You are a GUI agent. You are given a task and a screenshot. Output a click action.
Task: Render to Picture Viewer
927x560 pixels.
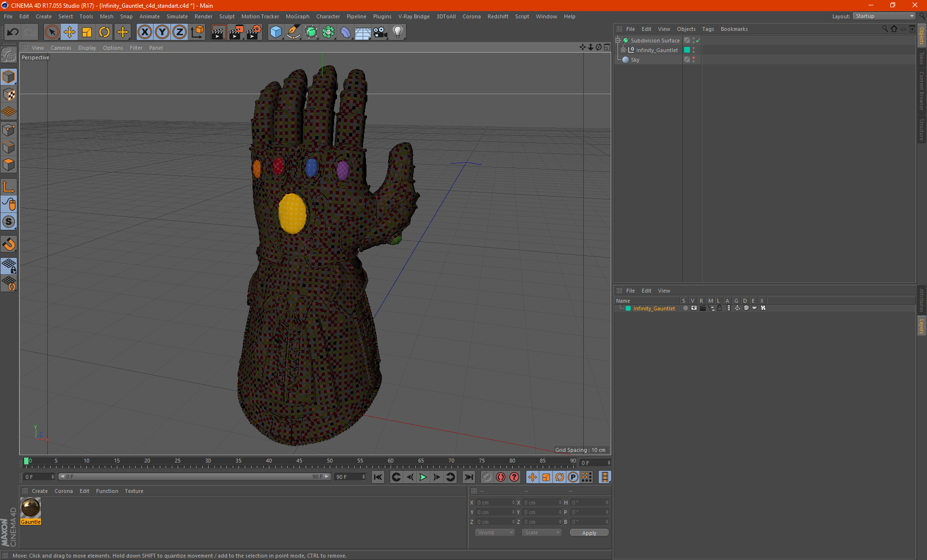point(236,32)
